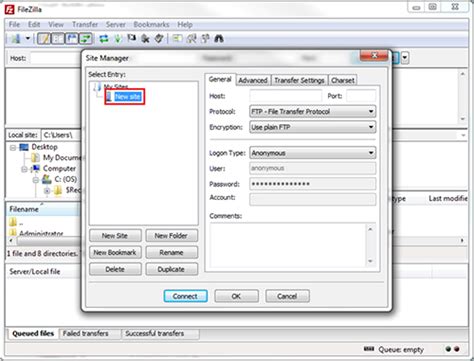Click the Reconnect to last server icon
Screen dimensions: 474x361
point(159,39)
